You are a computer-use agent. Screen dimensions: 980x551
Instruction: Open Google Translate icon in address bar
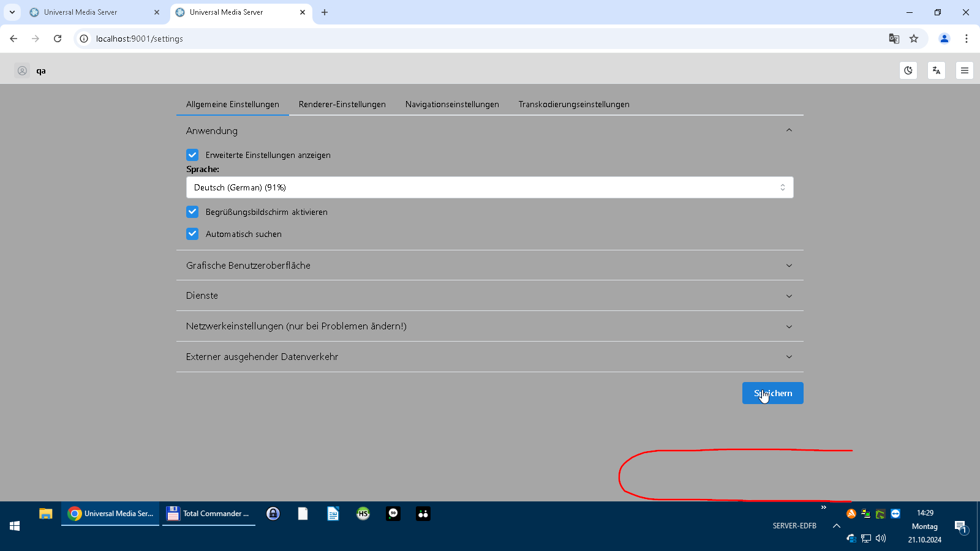click(894, 39)
